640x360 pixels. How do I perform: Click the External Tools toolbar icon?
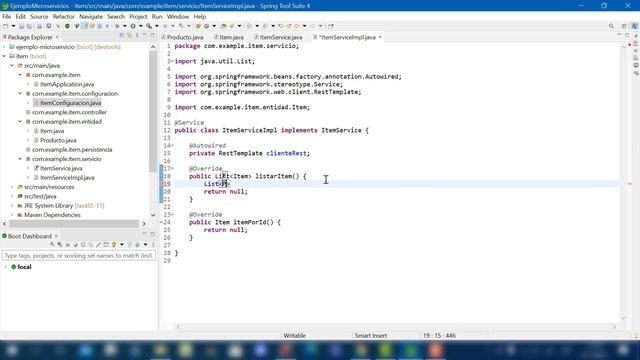coord(149,26)
